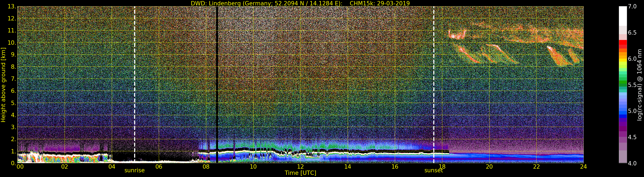Click the time tick label '08'
Image resolution: width=644 pixels, height=177 pixels.
click(206, 167)
